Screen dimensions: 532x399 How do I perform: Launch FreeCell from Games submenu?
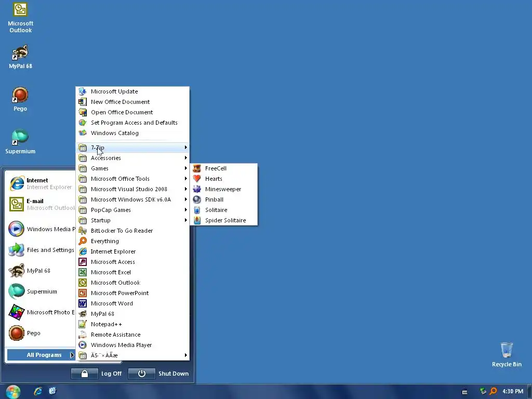(223, 168)
